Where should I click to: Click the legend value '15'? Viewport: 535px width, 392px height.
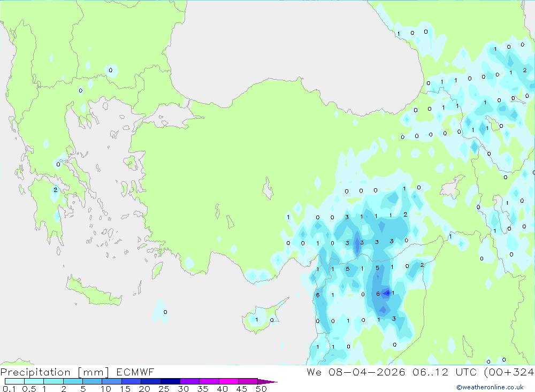click(125, 389)
